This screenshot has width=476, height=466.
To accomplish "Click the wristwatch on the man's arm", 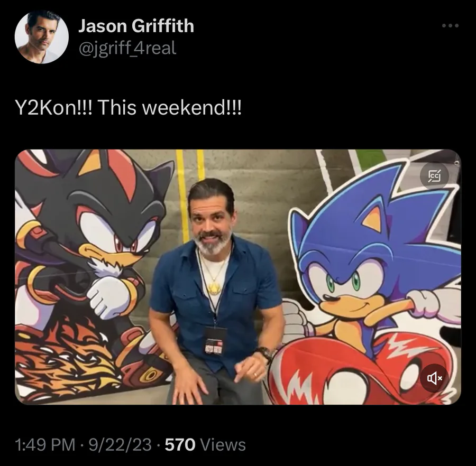I will coord(265,352).
